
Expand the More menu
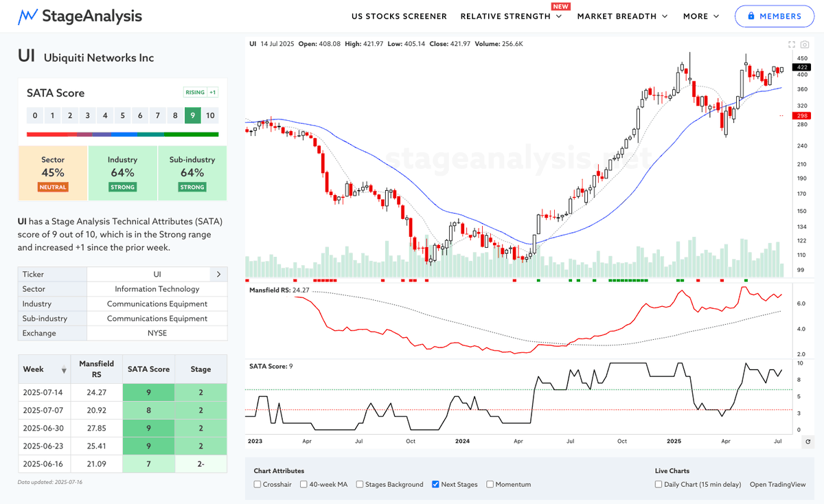point(701,16)
